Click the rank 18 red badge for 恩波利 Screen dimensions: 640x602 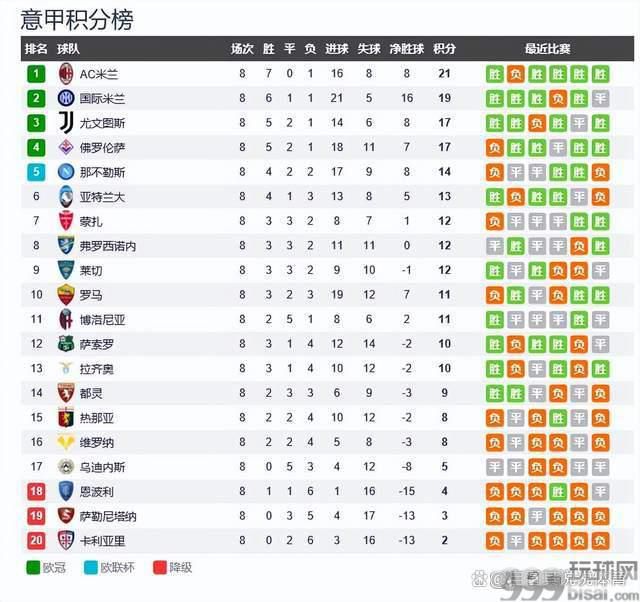36,491
